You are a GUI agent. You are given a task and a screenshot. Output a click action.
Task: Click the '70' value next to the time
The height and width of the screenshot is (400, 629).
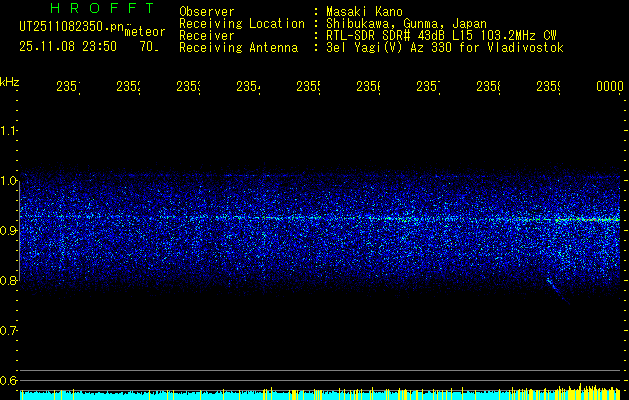point(149,47)
